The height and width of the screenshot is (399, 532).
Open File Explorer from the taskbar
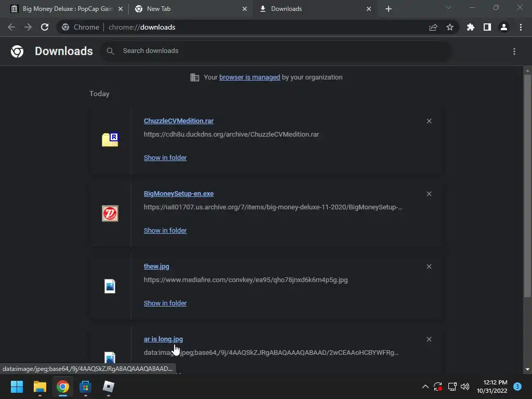click(x=39, y=387)
